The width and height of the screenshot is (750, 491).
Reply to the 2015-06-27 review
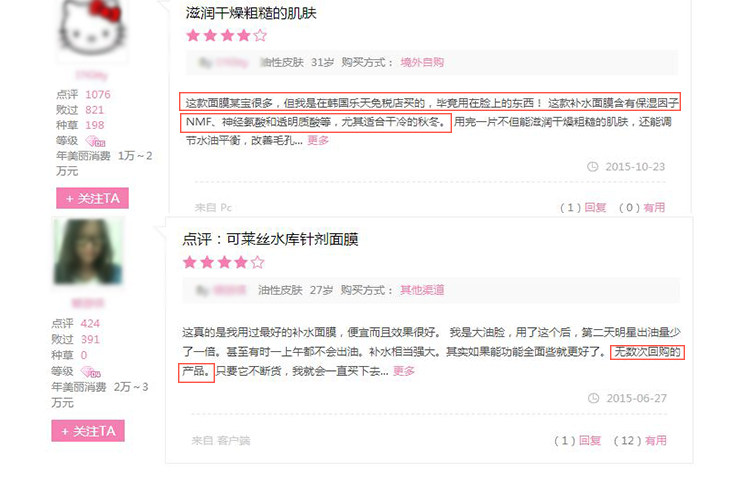point(590,440)
